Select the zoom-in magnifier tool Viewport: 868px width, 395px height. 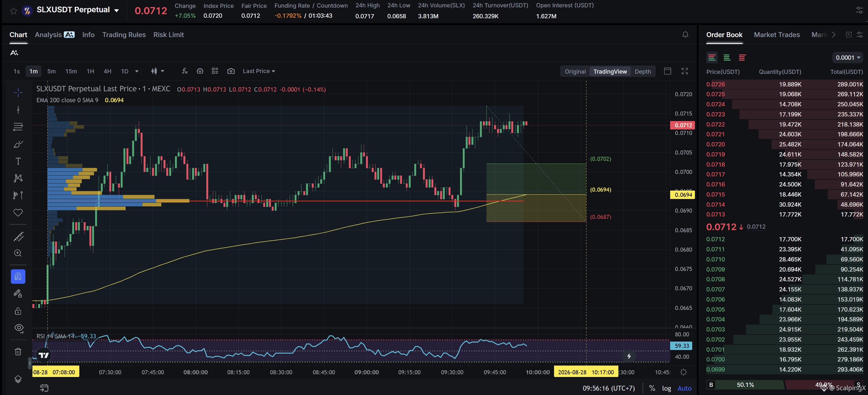coord(18,253)
